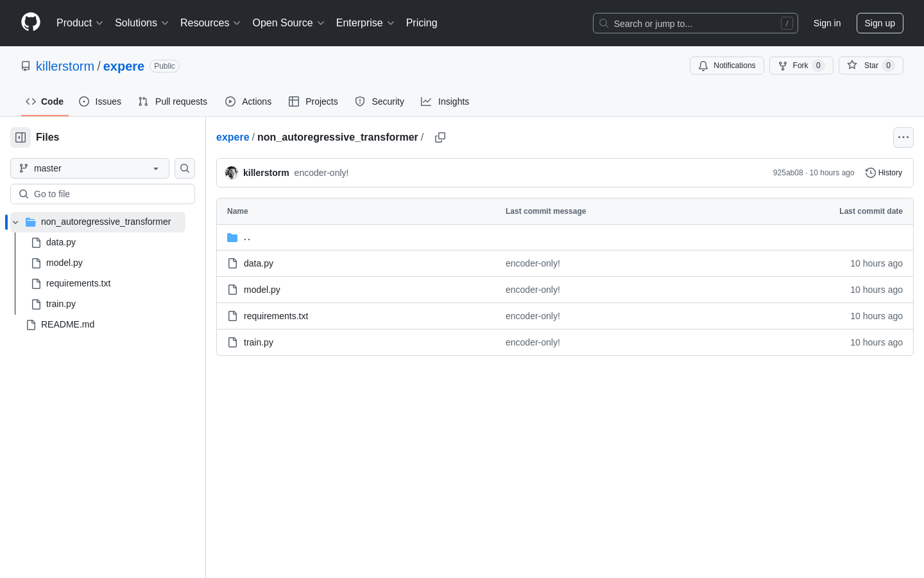
Task: Open the expere breadcrumb link
Action: pos(233,137)
